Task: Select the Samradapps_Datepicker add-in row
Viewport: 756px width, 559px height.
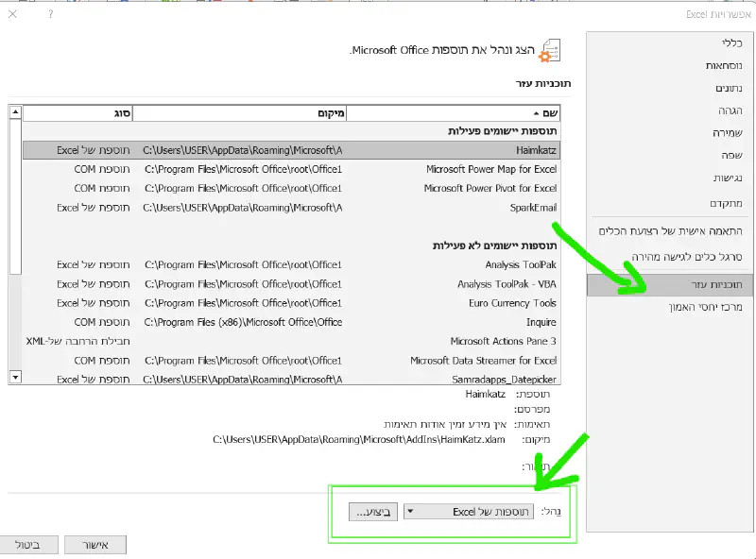Action: (x=291, y=380)
